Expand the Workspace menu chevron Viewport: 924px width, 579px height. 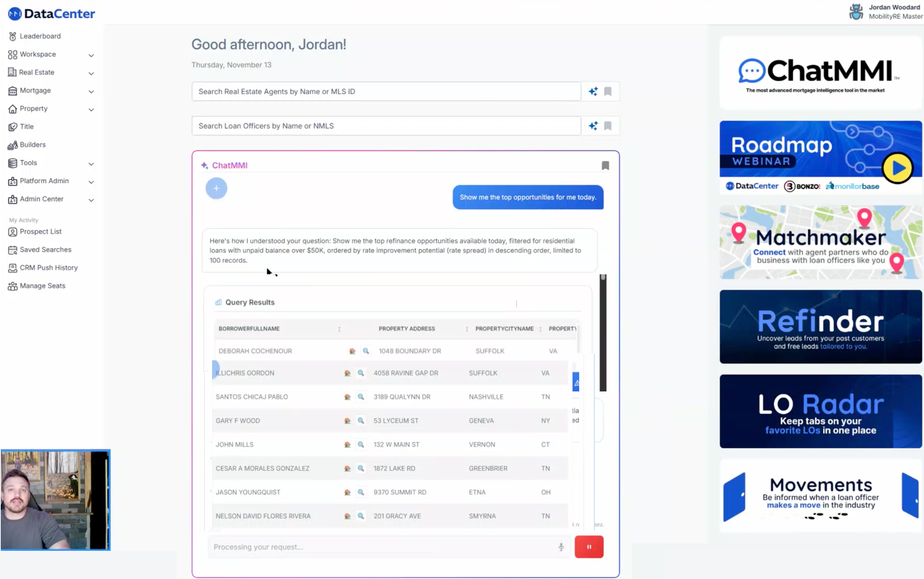coord(91,55)
